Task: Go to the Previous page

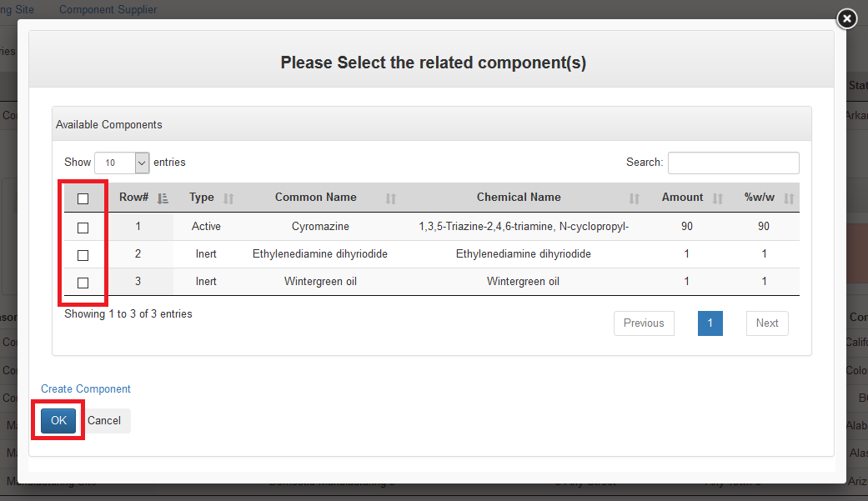Action: [x=644, y=323]
